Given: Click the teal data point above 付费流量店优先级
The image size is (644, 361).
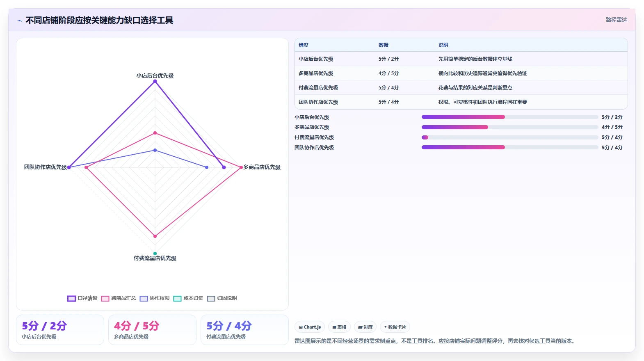Looking at the screenshot, I should click(155, 254).
